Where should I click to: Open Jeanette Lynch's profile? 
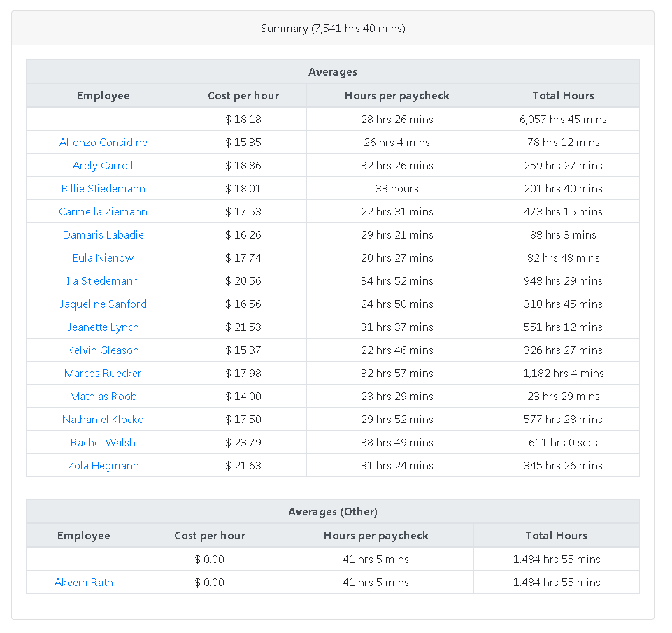(x=103, y=327)
